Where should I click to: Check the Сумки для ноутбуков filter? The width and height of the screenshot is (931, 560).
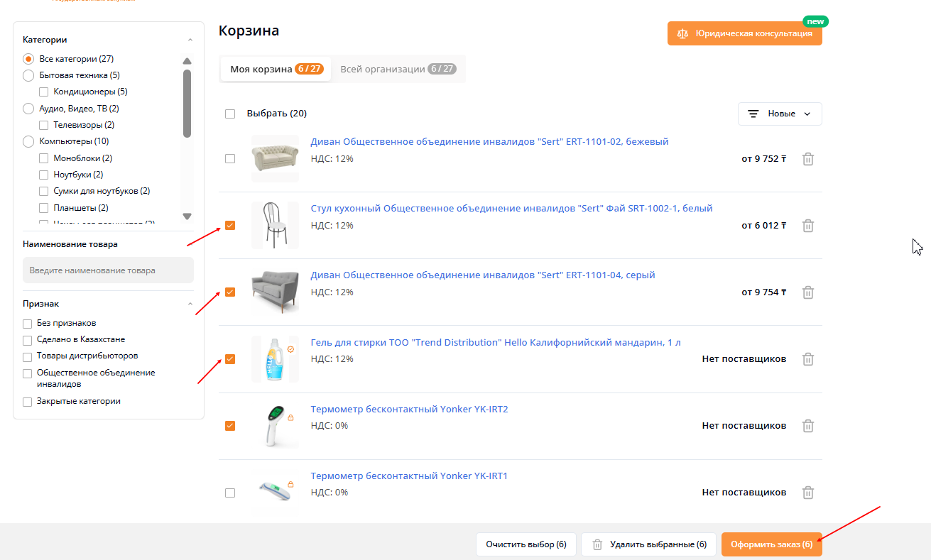pos(44,191)
